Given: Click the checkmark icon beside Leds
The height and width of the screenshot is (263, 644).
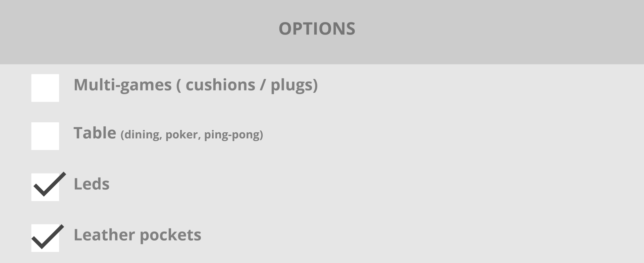Looking at the screenshot, I should [x=50, y=184].
